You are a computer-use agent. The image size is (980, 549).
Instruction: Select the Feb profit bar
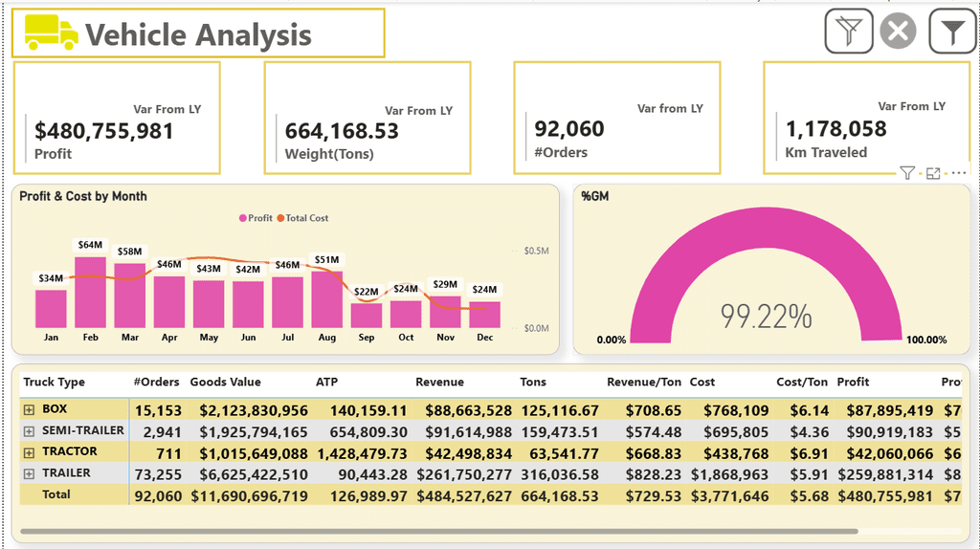click(x=90, y=293)
